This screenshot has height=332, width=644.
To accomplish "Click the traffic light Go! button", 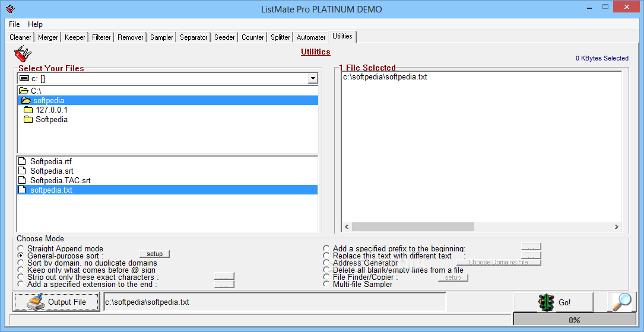I will click(553, 302).
